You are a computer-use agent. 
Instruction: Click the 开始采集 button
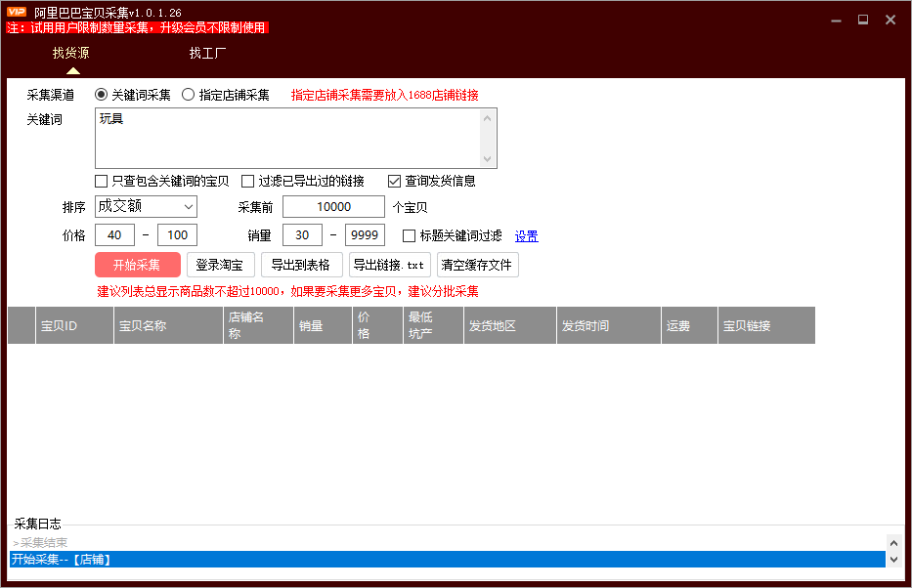tap(137, 265)
